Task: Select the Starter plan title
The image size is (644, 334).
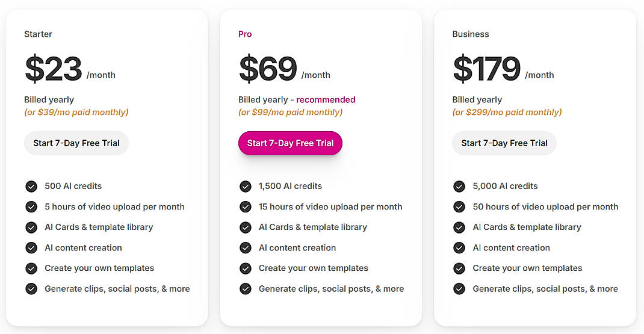Action: tap(38, 34)
